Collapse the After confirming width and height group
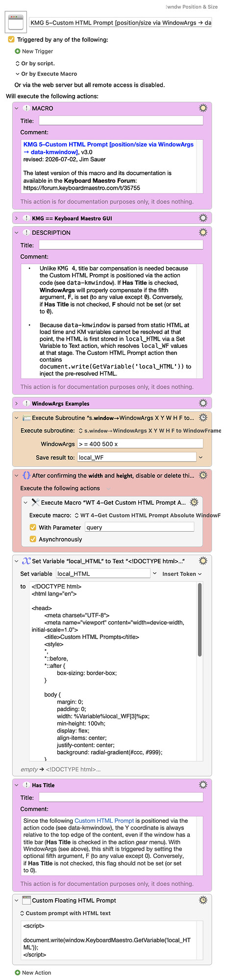 17,475
